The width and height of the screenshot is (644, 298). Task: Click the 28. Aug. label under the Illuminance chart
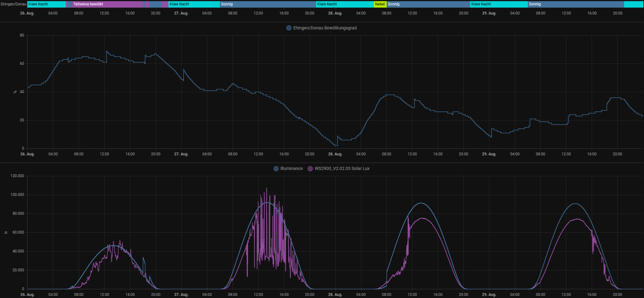pos(335,295)
